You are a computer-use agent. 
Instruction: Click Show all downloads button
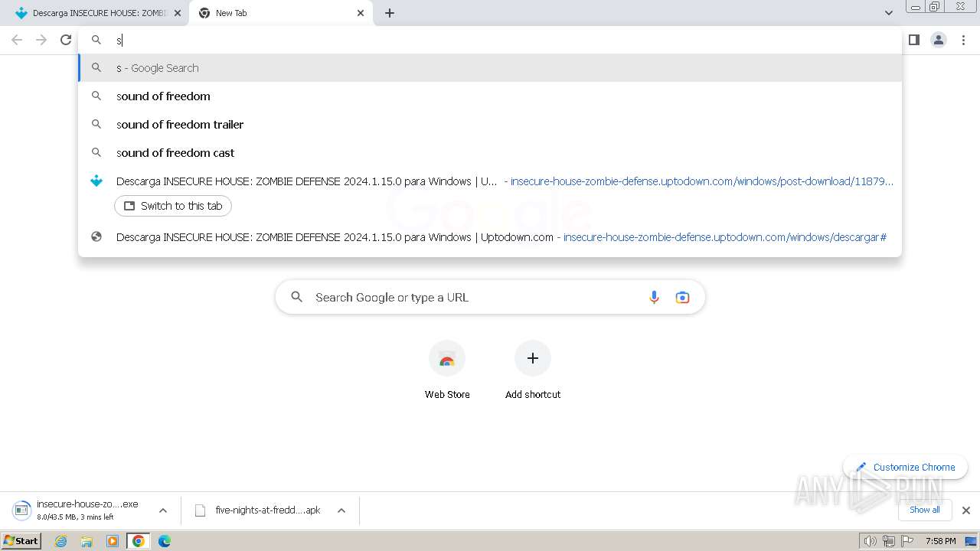pyautogui.click(x=924, y=510)
